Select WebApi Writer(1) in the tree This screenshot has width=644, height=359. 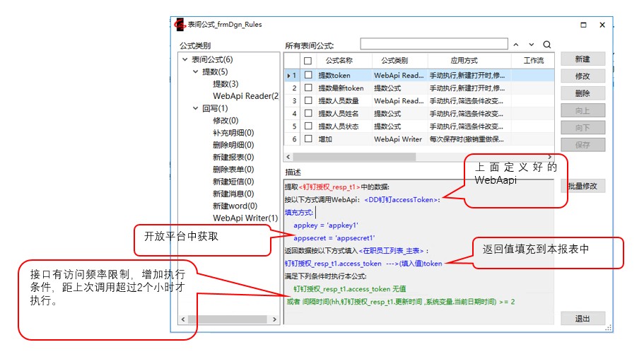(x=245, y=218)
